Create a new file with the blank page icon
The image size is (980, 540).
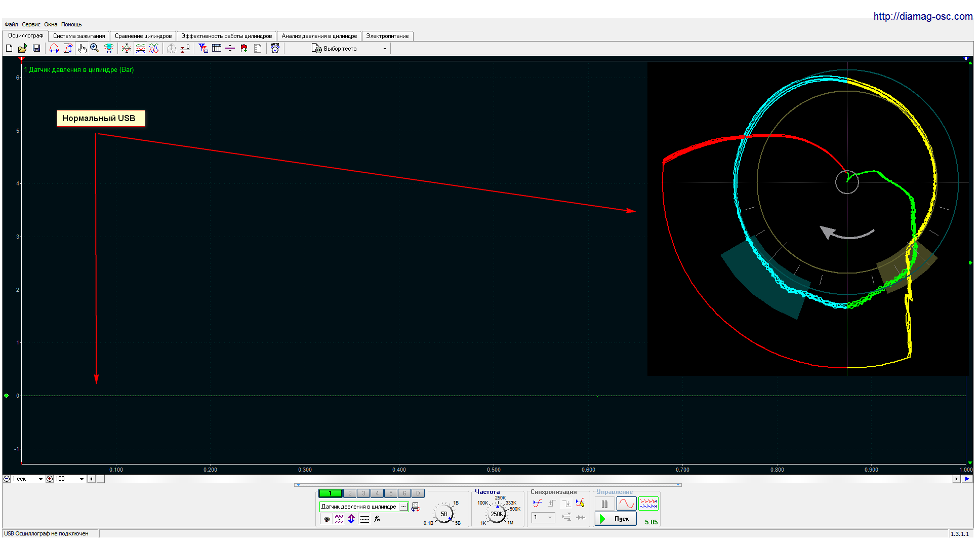tap(9, 49)
